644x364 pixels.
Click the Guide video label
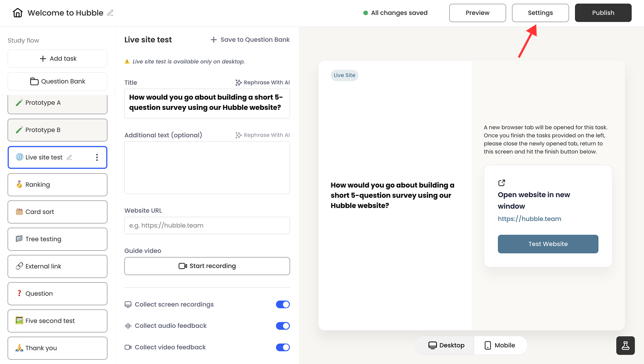143,251
